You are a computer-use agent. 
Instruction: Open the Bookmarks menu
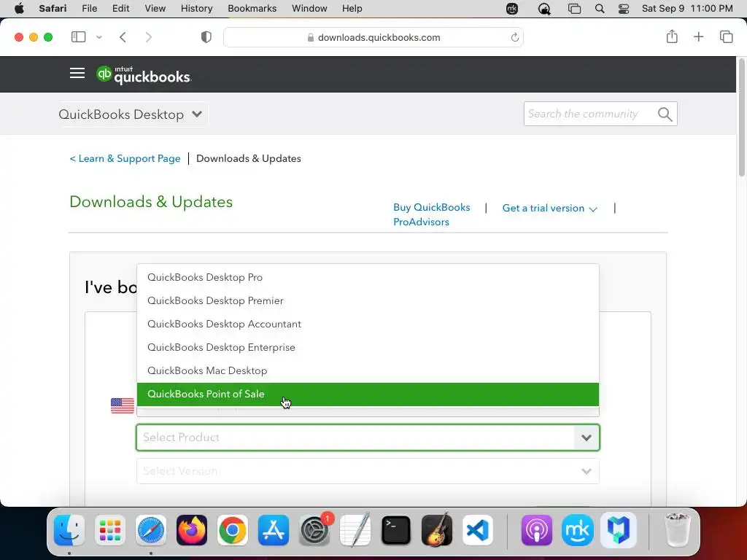click(252, 9)
